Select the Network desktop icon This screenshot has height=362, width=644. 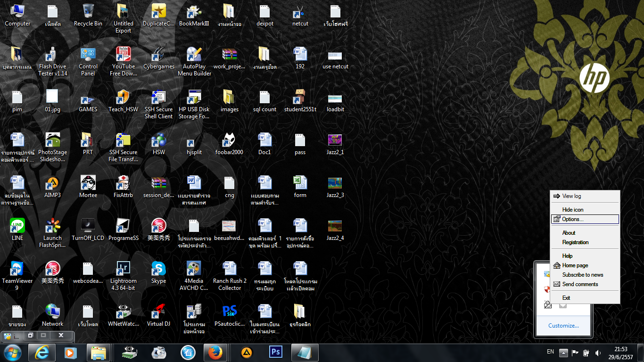[x=52, y=315]
